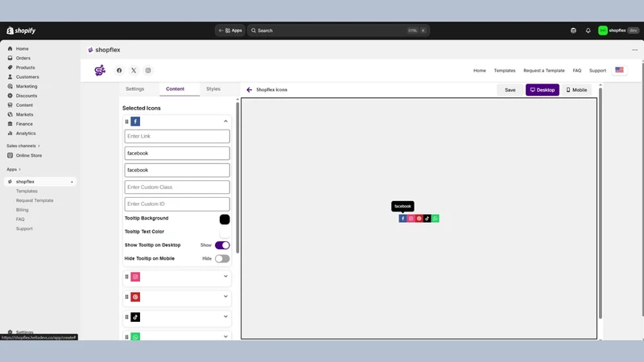Click the drag handle of Pinterest item

(x=126, y=297)
